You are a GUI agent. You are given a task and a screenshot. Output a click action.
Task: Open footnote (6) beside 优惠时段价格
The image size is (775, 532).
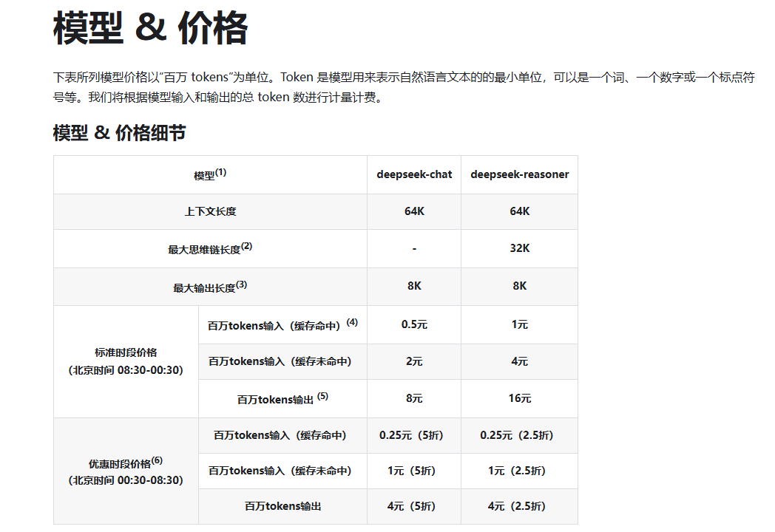pos(157,460)
